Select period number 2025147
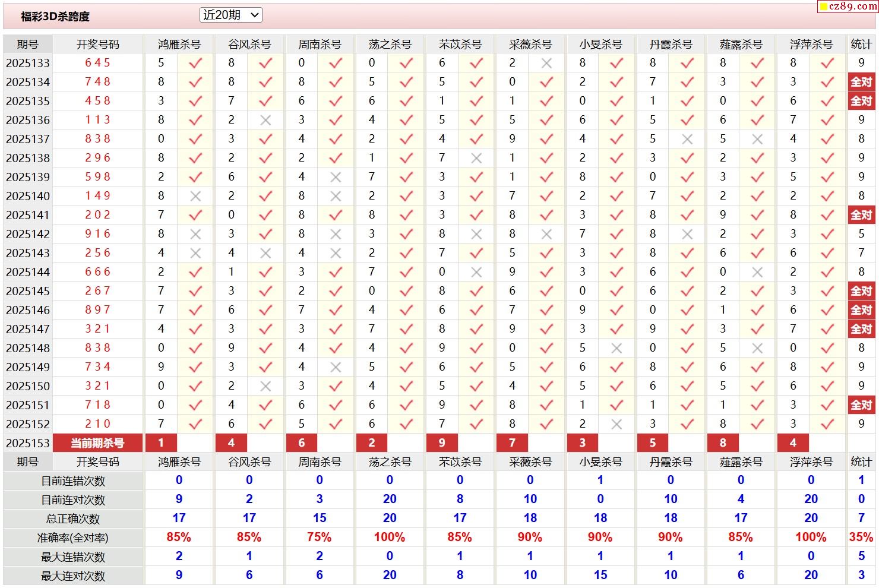Viewport: 879px width, 588px height. (x=28, y=329)
